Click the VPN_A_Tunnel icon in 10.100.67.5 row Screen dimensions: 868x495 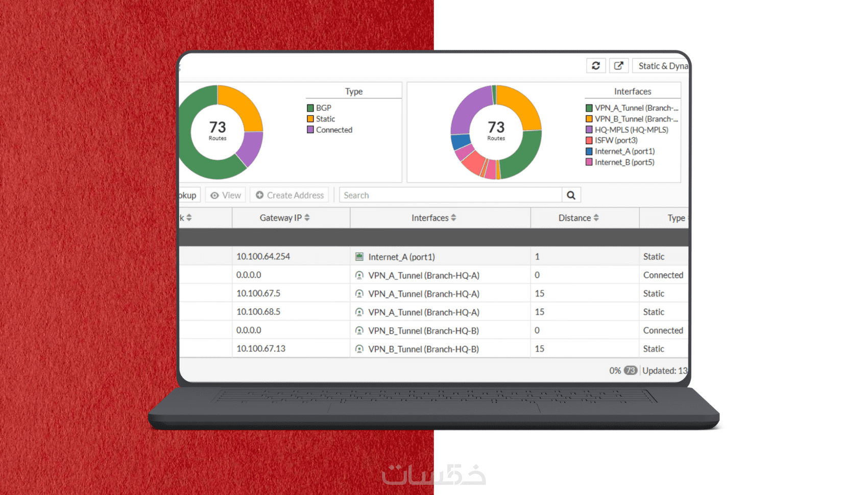pos(359,293)
